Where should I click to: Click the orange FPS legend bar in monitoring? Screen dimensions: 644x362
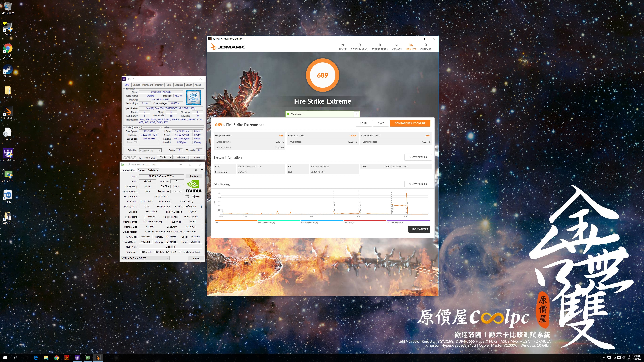point(236,220)
